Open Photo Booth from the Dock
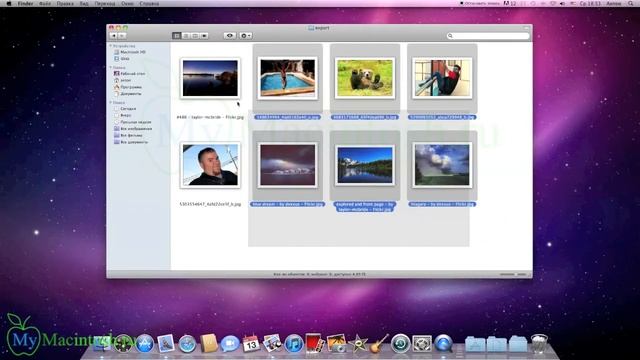Screen dimensions: 640x360 click(x=315, y=344)
